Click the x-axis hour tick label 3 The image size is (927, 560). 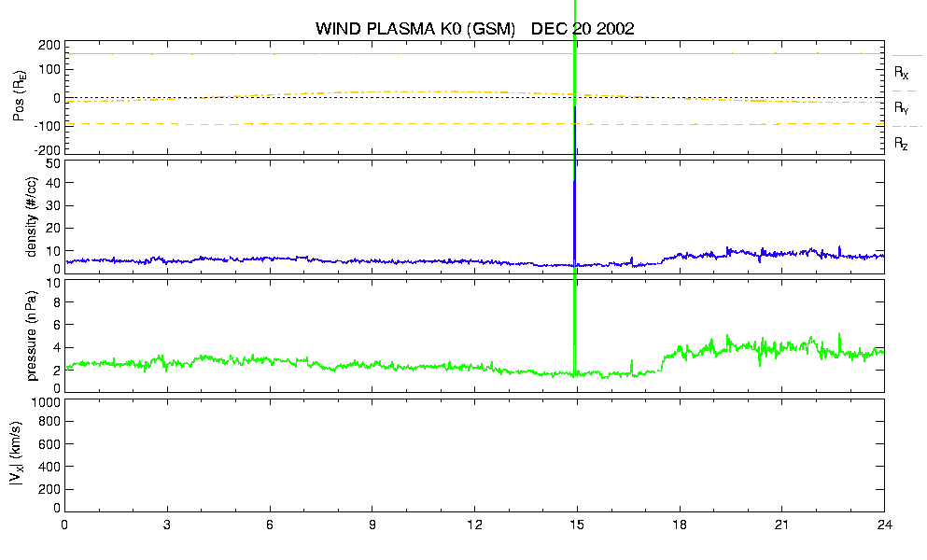tap(167, 525)
